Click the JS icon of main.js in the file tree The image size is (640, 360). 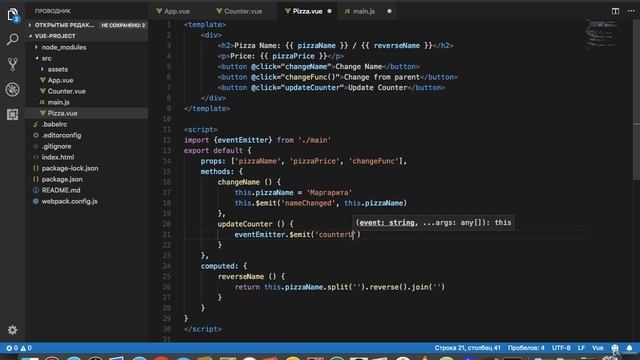[x=42, y=102]
